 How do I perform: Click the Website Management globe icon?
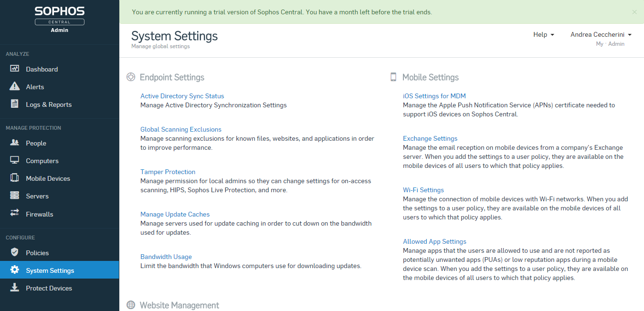pyautogui.click(x=131, y=305)
